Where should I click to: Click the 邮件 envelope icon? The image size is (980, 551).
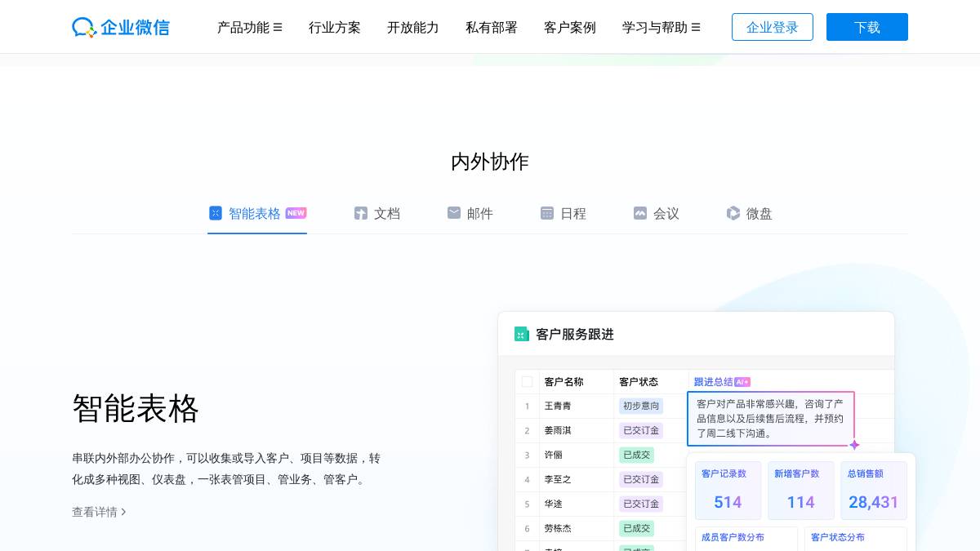(454, 213)
